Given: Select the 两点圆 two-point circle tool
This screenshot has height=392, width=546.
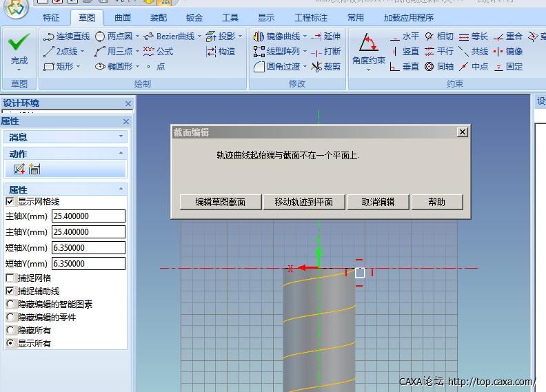Looking at the screenshot, I should [x=114, y=37].
